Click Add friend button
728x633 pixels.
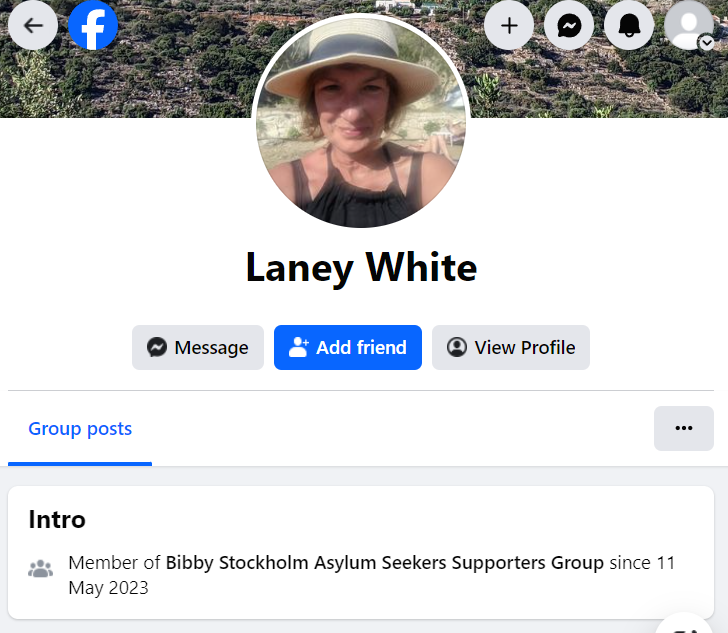coord(348,347)
